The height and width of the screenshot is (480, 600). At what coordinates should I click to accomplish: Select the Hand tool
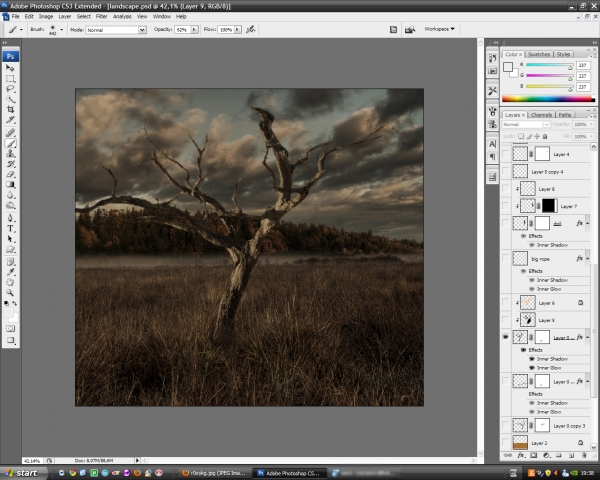point(10,283)
